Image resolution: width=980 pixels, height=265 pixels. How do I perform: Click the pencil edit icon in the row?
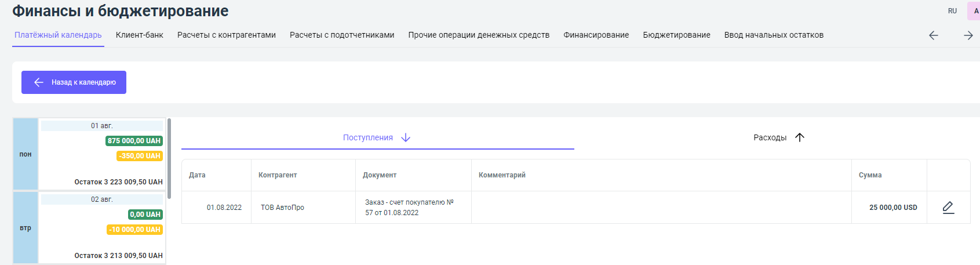click(x=948, y=208)
